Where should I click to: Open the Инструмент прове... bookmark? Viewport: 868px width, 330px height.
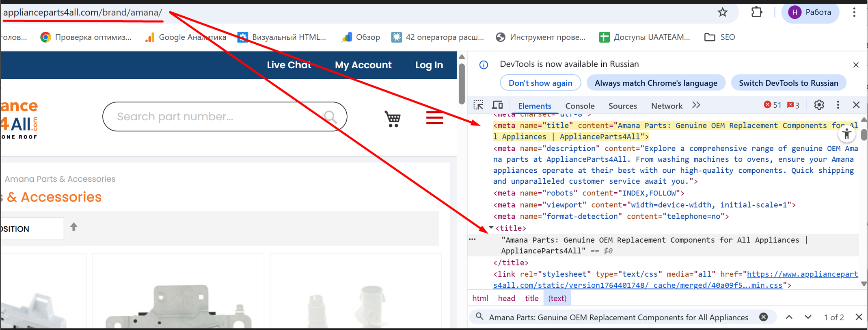(x=541, y=37)
